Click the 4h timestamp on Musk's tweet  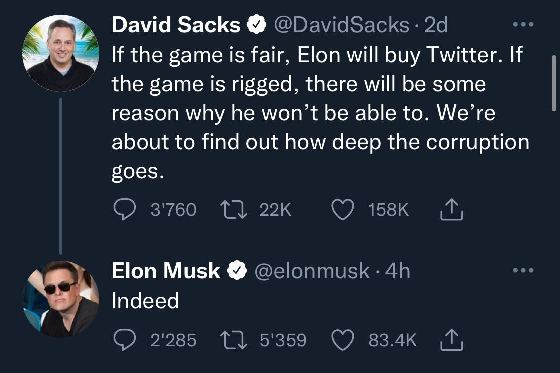pyautogui.click(x=398, y=271)
